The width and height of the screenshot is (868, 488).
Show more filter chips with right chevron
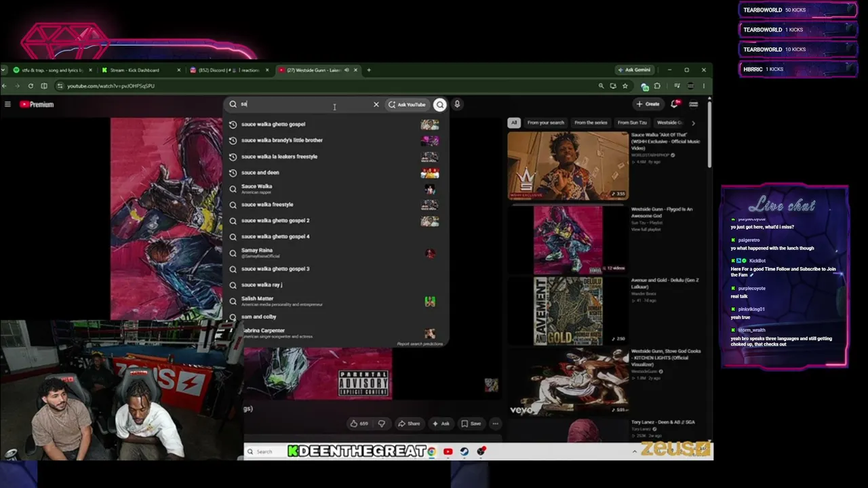pyautogui.click(x=693, y=123)
